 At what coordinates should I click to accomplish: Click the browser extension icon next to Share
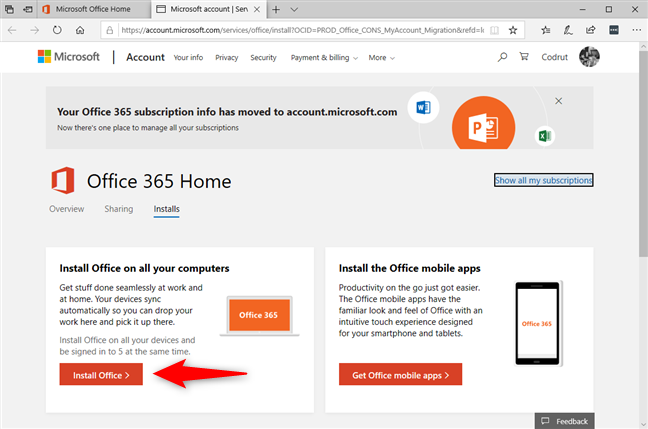click(614, 30)
